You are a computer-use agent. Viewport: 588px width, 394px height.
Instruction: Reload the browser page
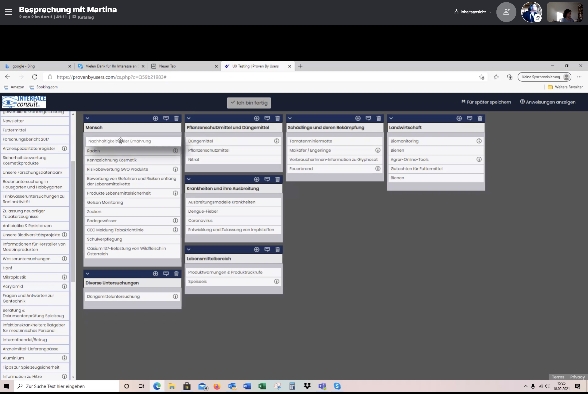click(x=34, y=77)
